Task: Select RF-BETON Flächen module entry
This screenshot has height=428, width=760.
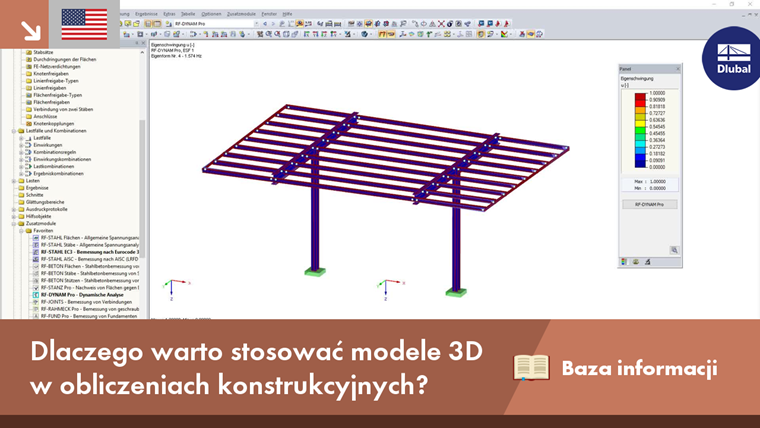Action: coord(90,267)
